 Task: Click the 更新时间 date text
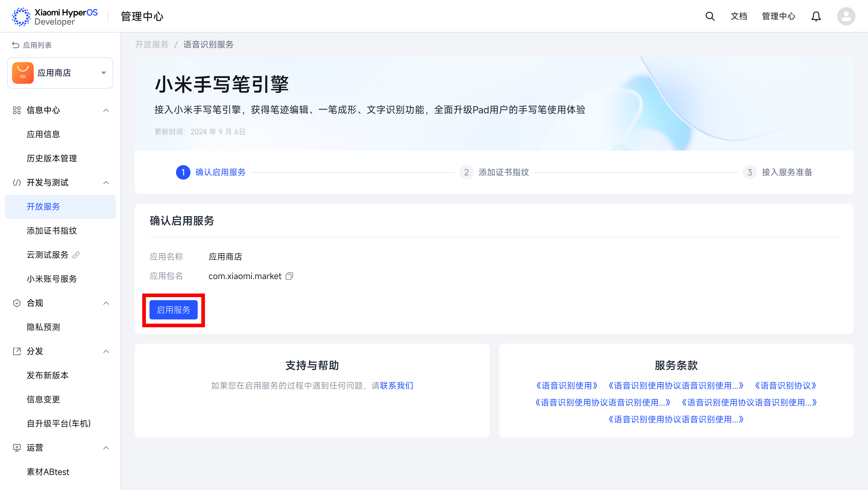[x=200, y=132]
